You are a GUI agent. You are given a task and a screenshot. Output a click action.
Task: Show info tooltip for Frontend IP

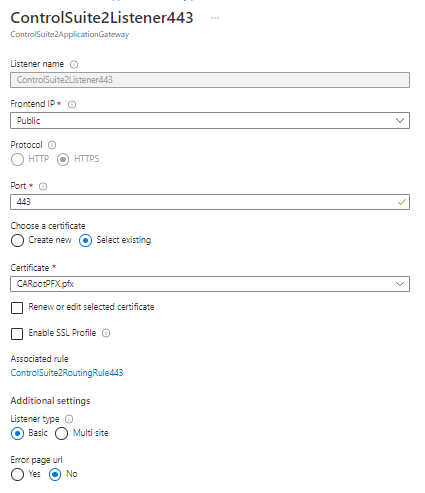(72, 105)
